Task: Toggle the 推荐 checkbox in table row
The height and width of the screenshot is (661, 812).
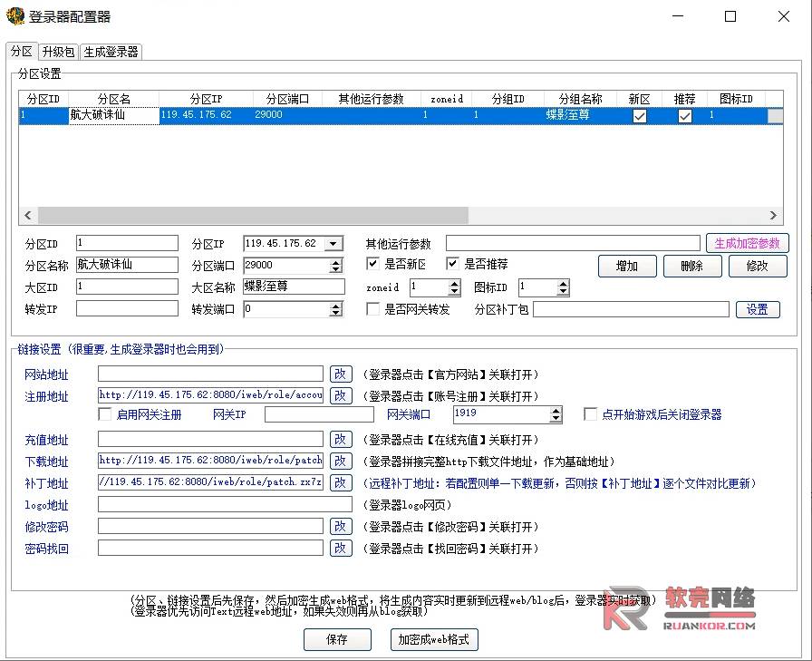Action: point(684,116)
